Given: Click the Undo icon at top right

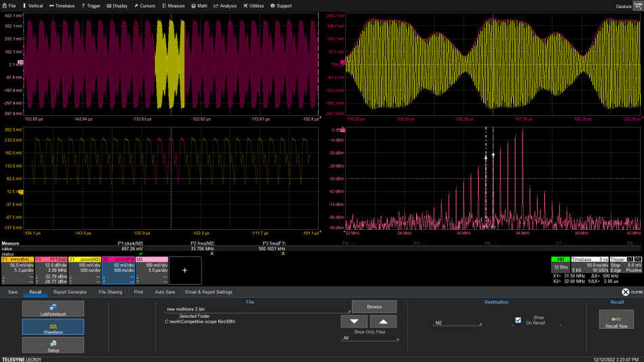Looking at the screenshot, I should click(637, 5).
